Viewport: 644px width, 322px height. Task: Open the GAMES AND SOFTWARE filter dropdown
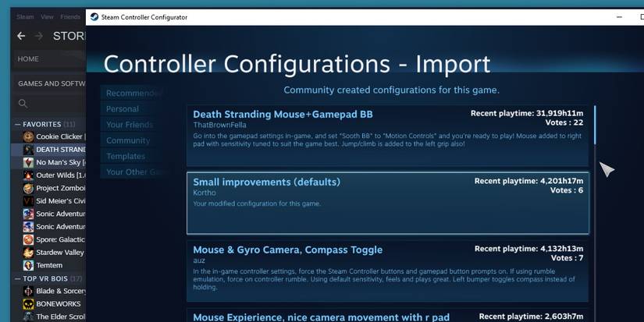click(52, 83)
